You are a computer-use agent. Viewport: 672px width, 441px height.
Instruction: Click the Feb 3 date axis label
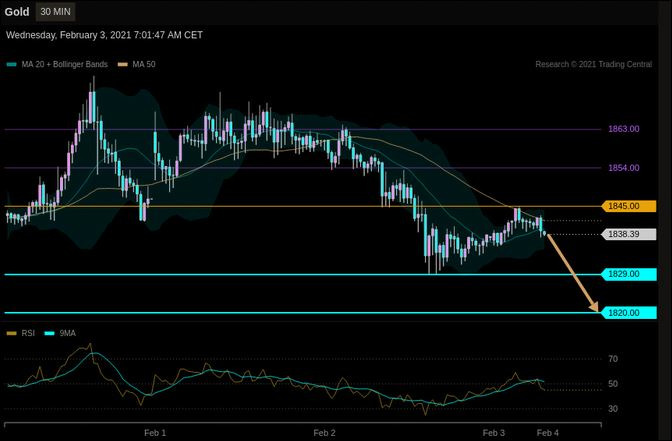click(x=494, y=433)
